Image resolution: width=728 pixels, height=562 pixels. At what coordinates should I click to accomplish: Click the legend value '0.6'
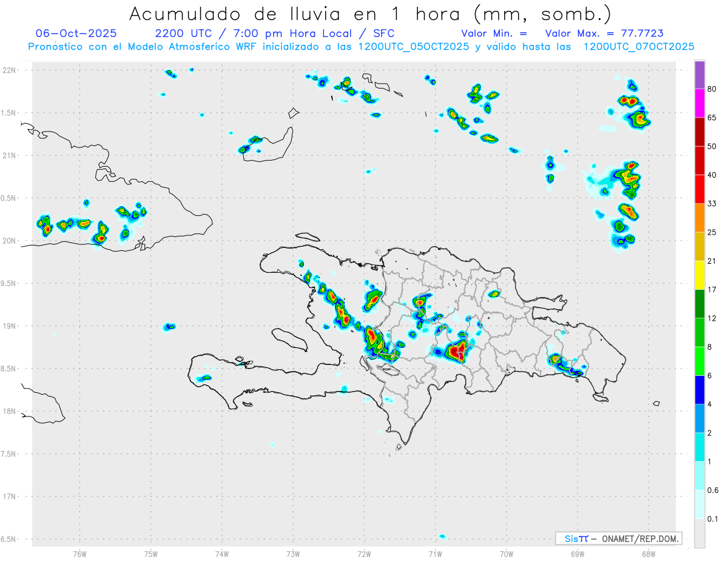click(713, 490)
